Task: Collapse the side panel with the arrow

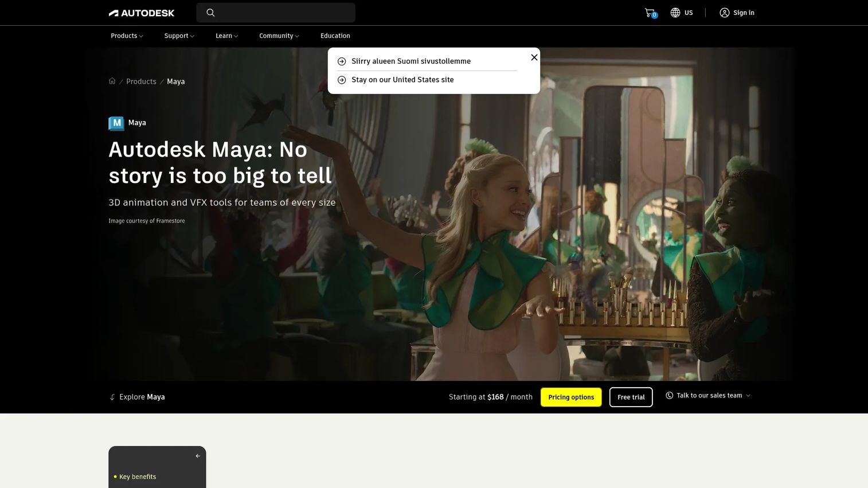Action: click(x=198, y=456)
